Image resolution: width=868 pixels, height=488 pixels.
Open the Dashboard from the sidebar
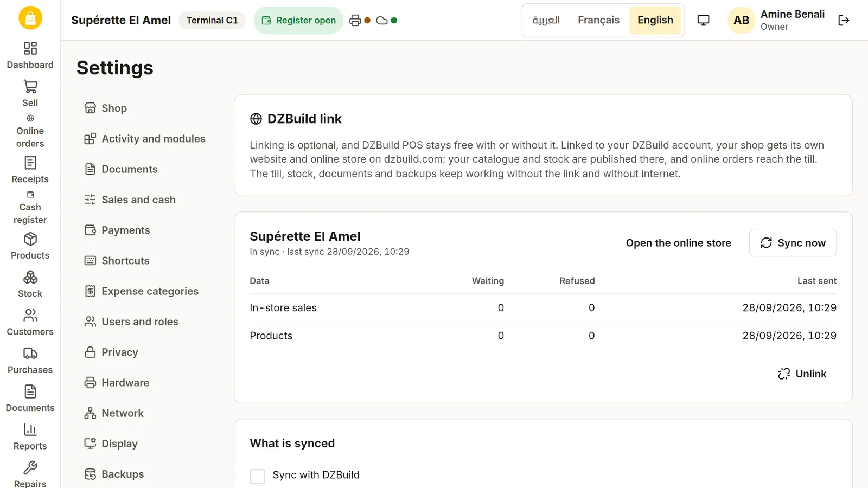[30, 56]
